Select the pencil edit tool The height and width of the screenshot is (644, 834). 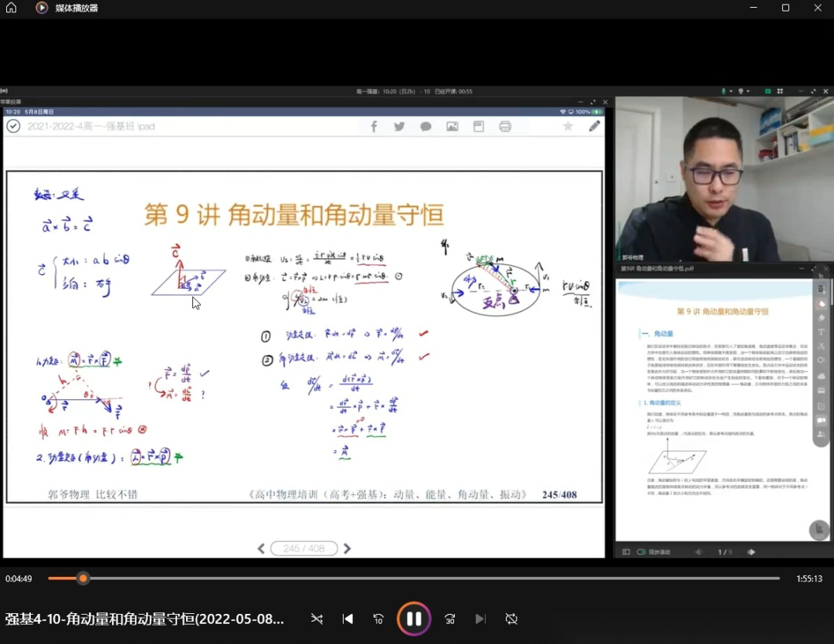tap(594, 126)
